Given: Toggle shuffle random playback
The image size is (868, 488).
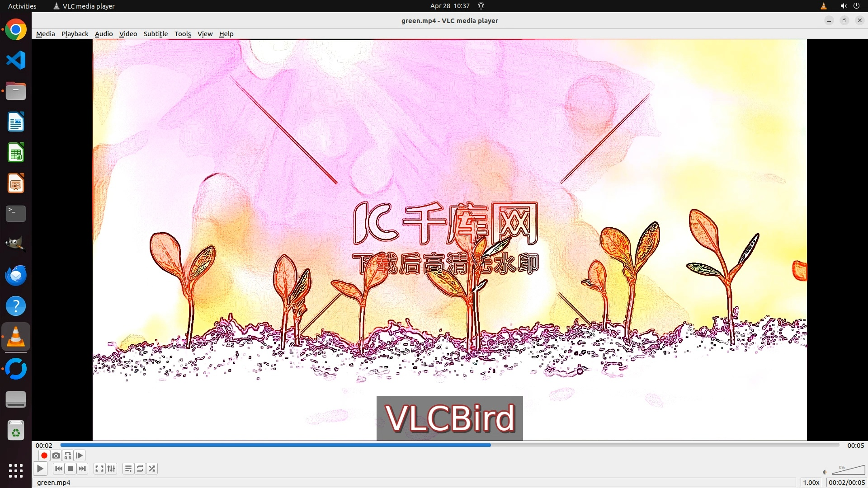Looking at the screenshot, I should coord(152,469).
